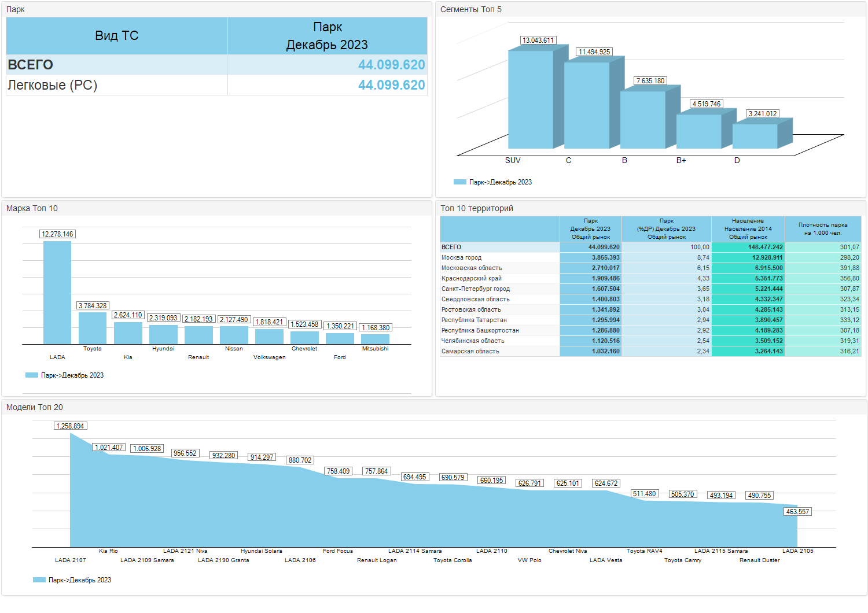Click the Вид ТС column header
The image size is (868, 613).
[117, 36]
